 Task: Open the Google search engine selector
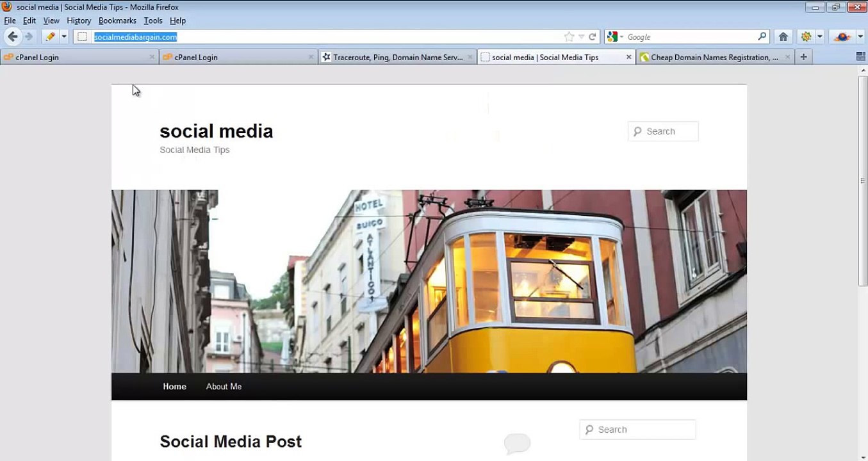[614, 36]
